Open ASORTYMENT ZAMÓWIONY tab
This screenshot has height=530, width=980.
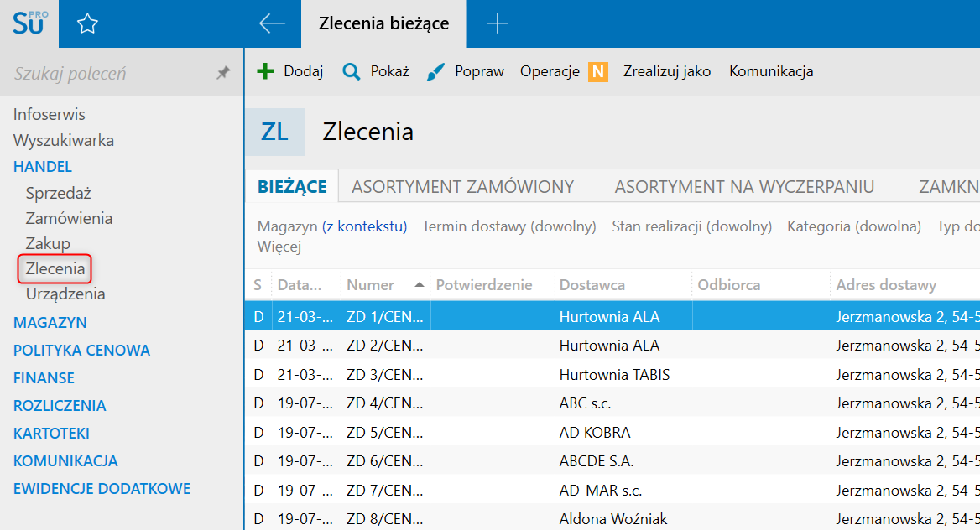[462, 187]
